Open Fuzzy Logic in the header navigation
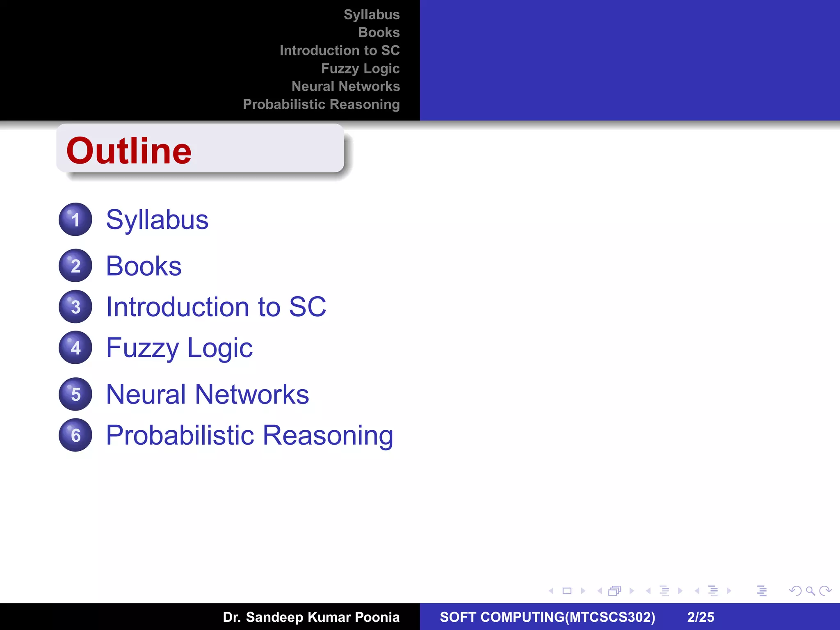840x630 pixels. 361,68
